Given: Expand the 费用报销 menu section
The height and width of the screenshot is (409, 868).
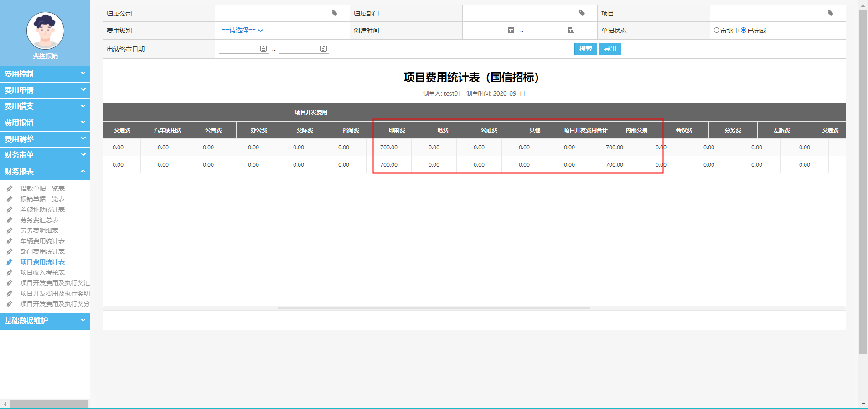Looking at the screenshot, I should click(45, 123).
